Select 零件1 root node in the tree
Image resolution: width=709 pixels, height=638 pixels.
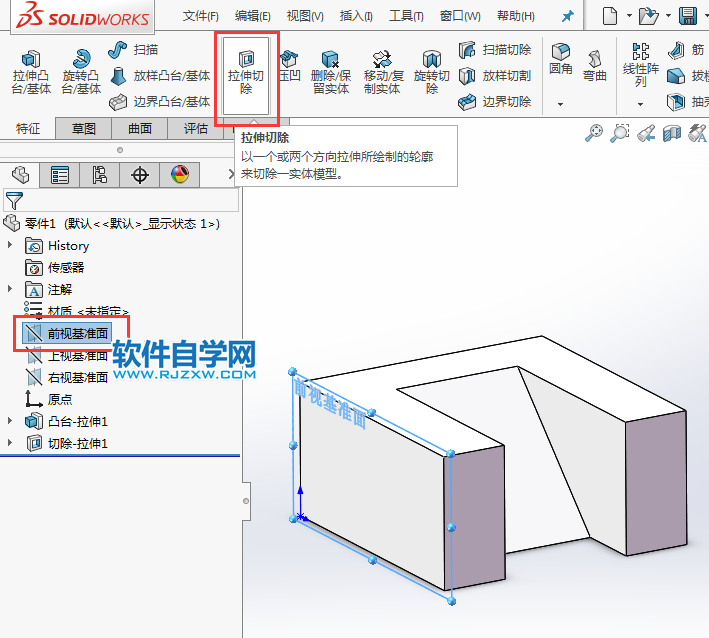111,223
